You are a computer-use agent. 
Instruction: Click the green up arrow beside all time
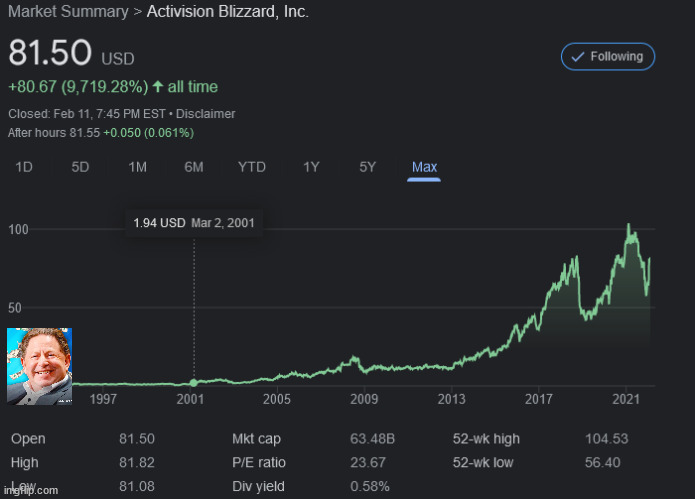point(158,86)
